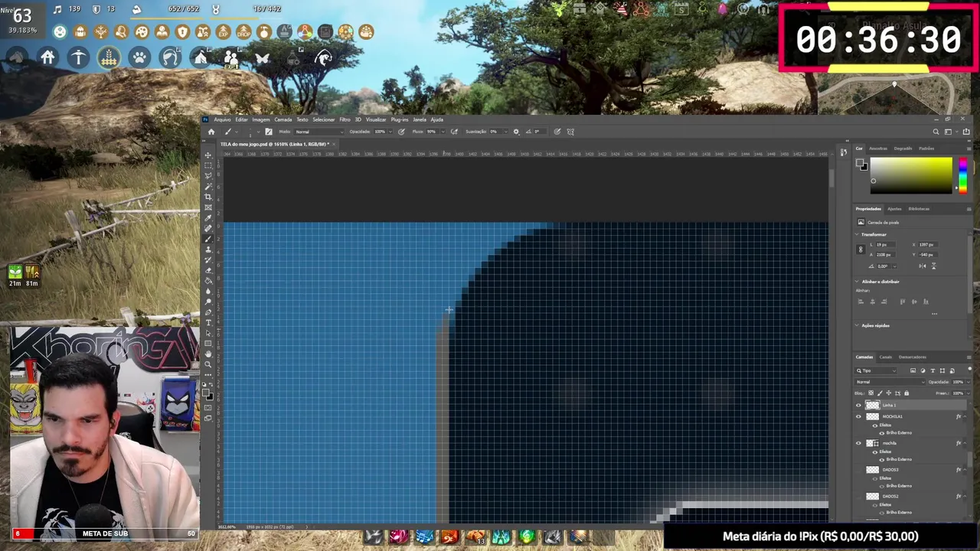Viewport: 980px width, 551px height.
Task: Select the Dodge tool
Action: click(208, 302)
